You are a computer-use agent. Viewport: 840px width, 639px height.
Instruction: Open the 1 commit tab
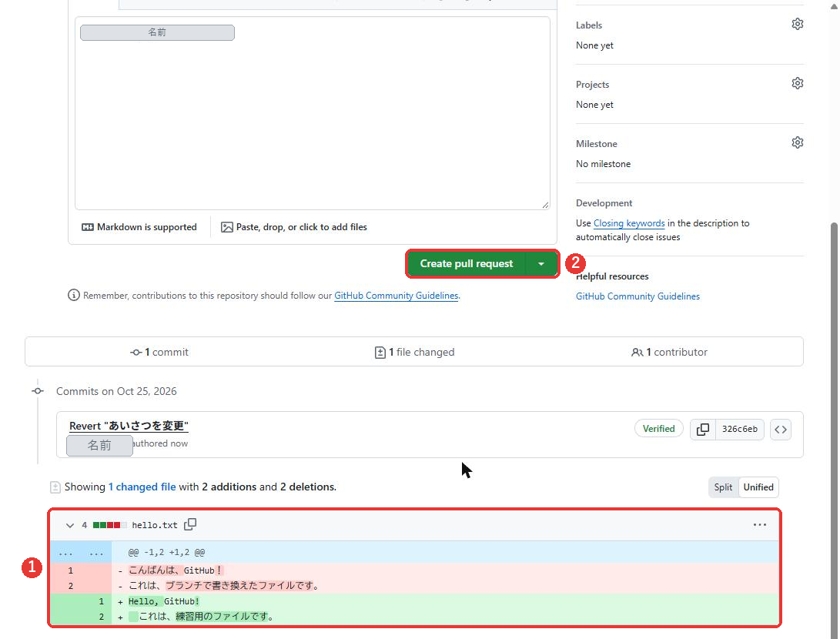(159, 352)
